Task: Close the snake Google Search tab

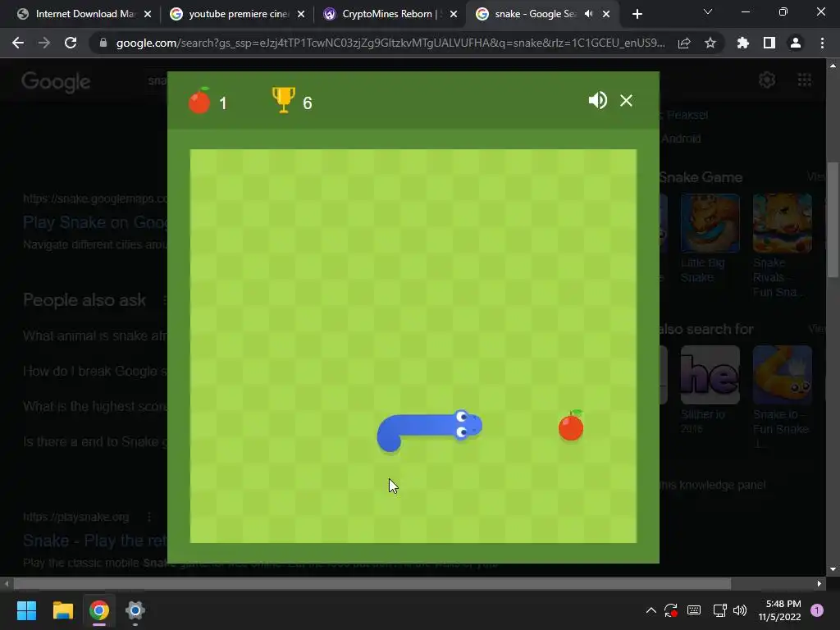Action: coord(606,14)
